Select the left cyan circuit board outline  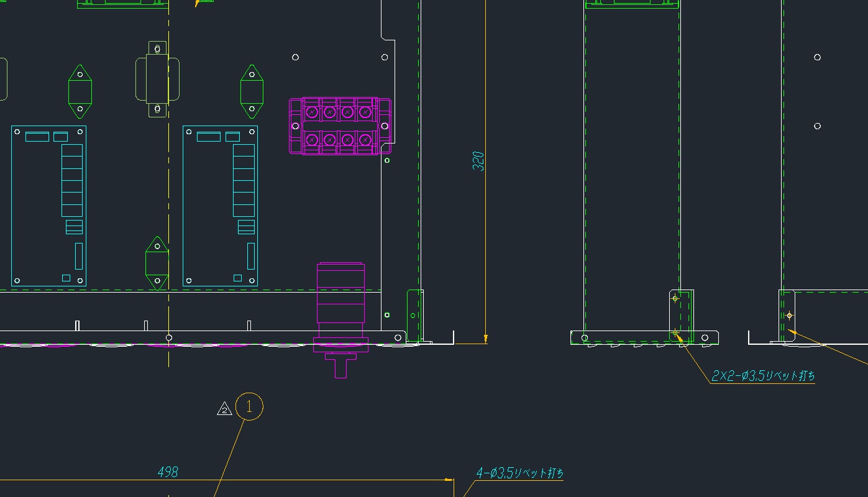click(x=48, y=206)
